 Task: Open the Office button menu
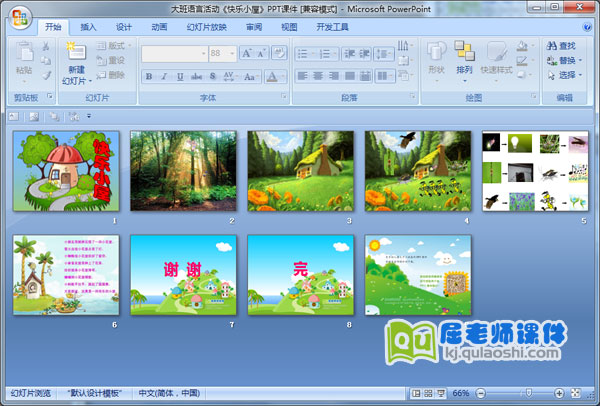click(x=21, y=18)
